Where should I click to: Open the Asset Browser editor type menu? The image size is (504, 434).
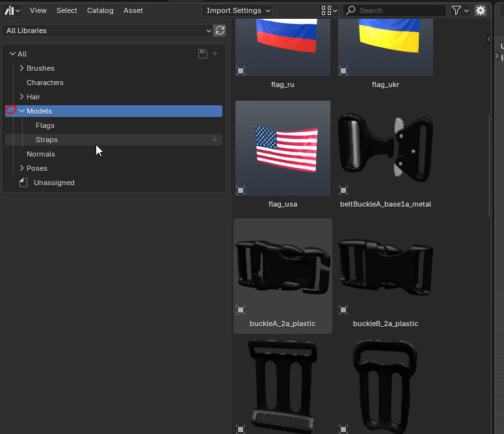pyautogui.click(x=12, y=10)
